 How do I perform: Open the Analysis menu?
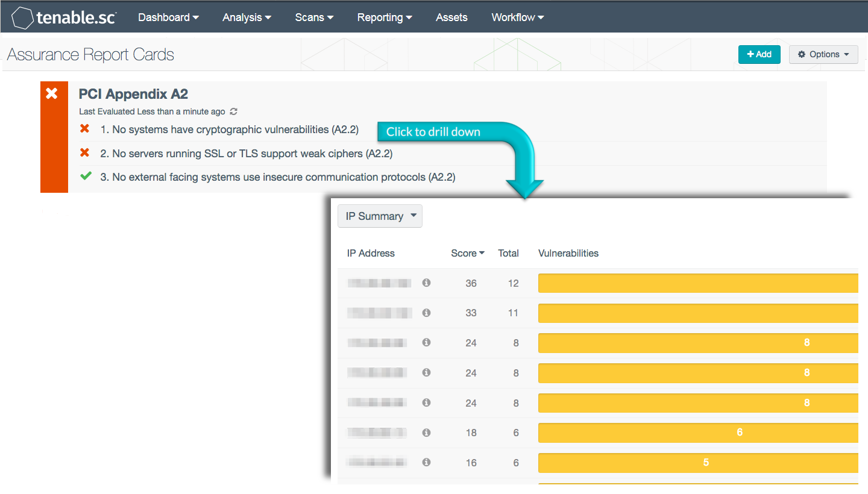(x=247, y=17)
